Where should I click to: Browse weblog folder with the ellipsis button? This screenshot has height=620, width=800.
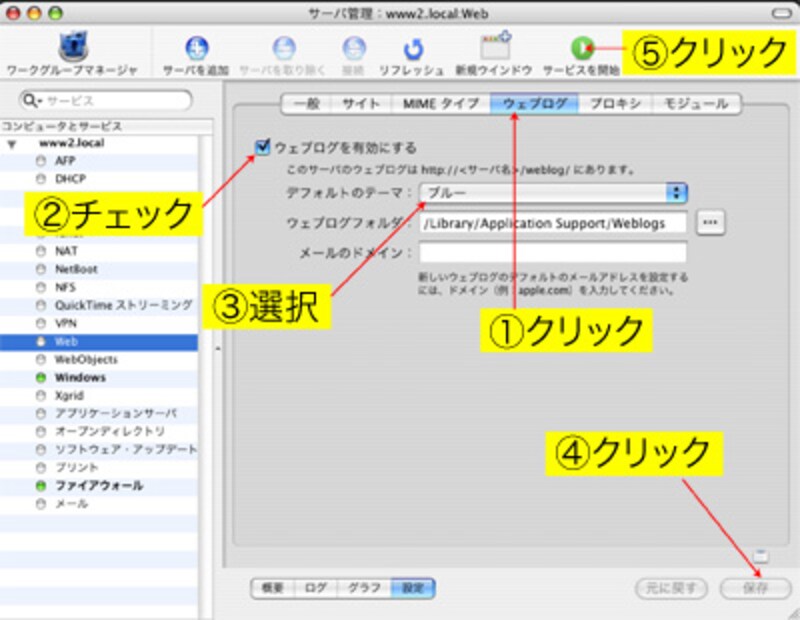(x=709, y=222)
